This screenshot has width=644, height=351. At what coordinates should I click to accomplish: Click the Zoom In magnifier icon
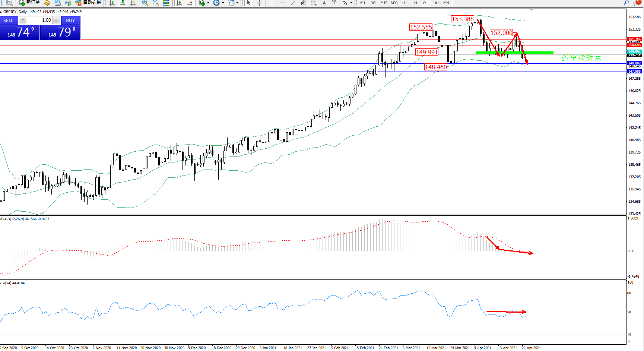[145, 3]
